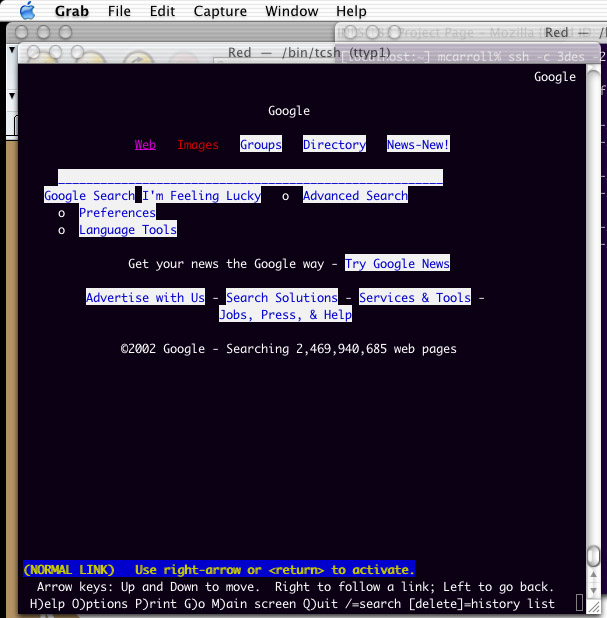Open the Window menu
The height and width of the screenshot is (618, 607).
291,11
